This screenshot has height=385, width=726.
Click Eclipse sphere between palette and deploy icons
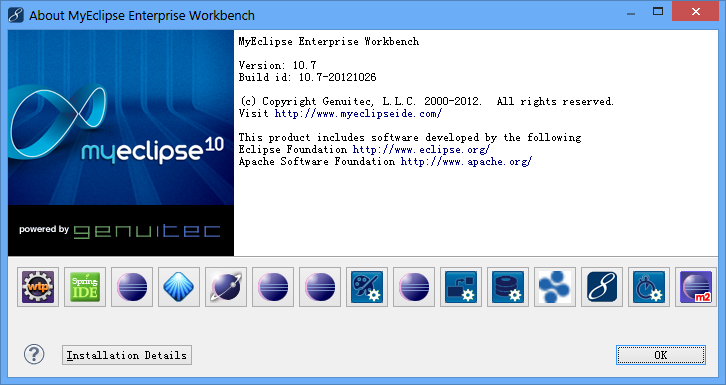414,287
